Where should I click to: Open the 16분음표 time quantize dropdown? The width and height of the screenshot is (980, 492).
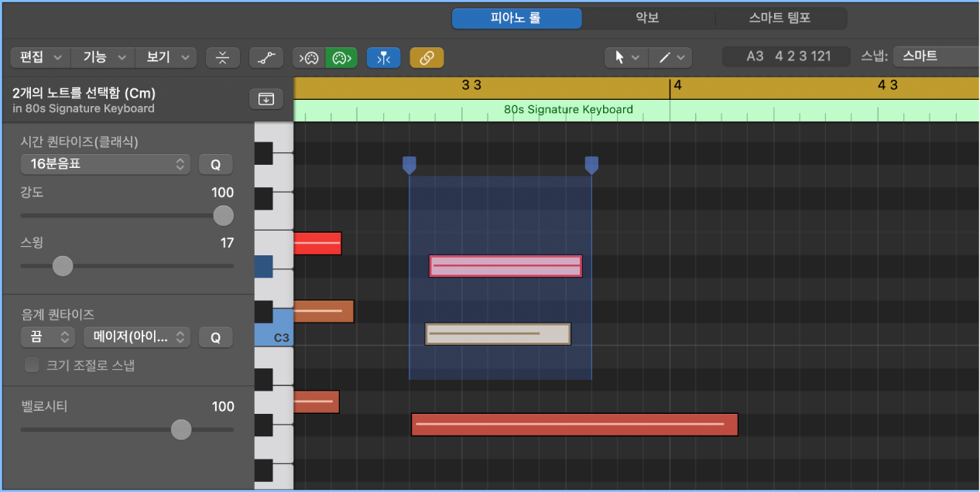[x=105, y=164]
